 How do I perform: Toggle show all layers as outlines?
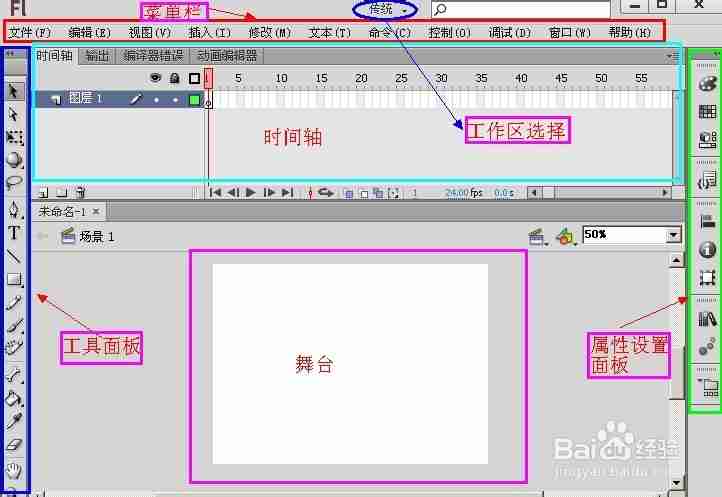pyautogui.click(x=194, y=78)
